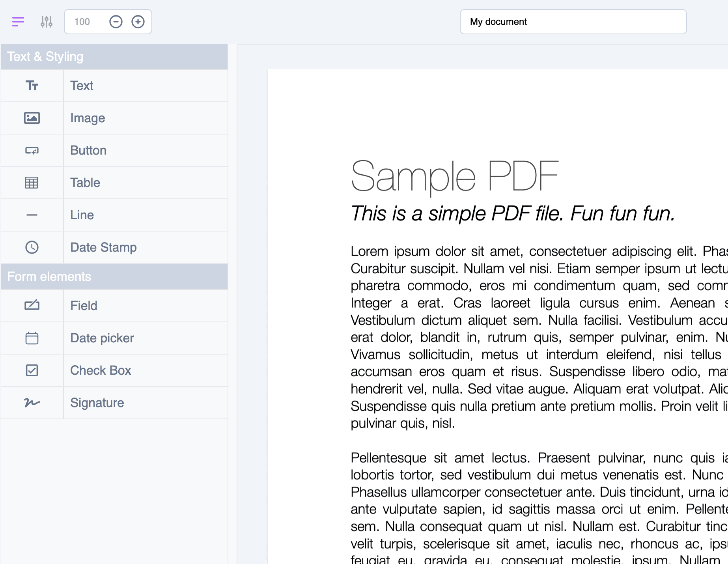Image resolution: width=728 pixels, height=564 pixels.
Task: Click the italic subtitle 'This is a simple PDF file'
Action: (513, 213)
